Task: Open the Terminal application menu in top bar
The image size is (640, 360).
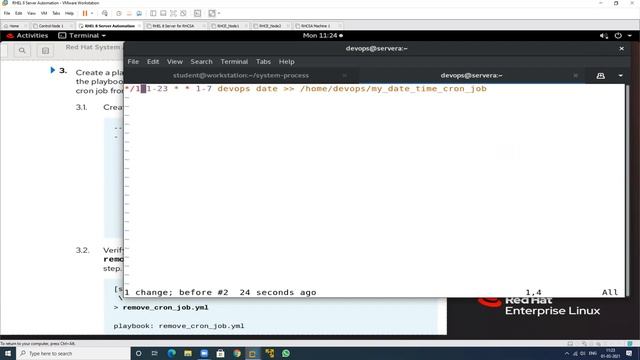Action: tap(82, 36)
